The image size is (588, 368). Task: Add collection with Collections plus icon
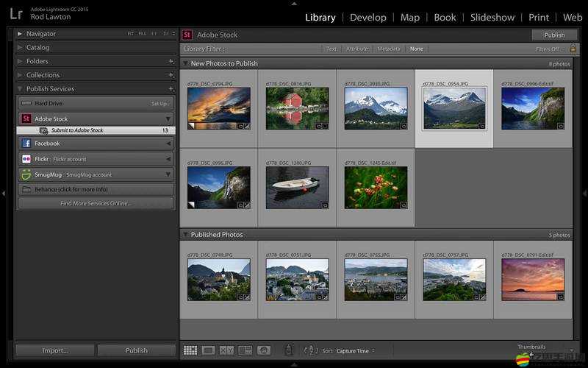click(x=171, y=75)
